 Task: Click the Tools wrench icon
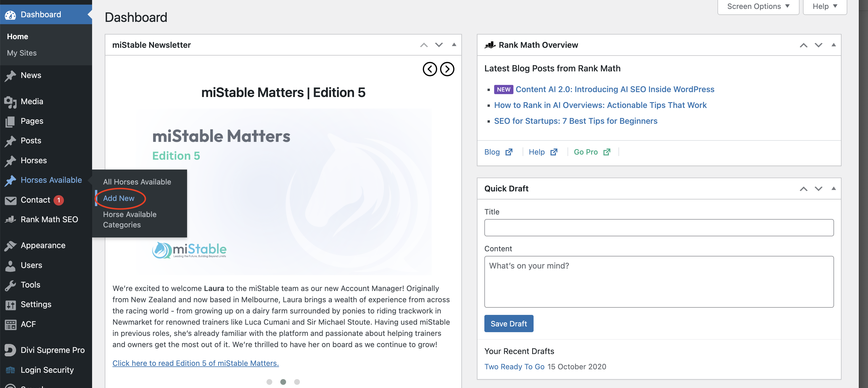(10, 285)
